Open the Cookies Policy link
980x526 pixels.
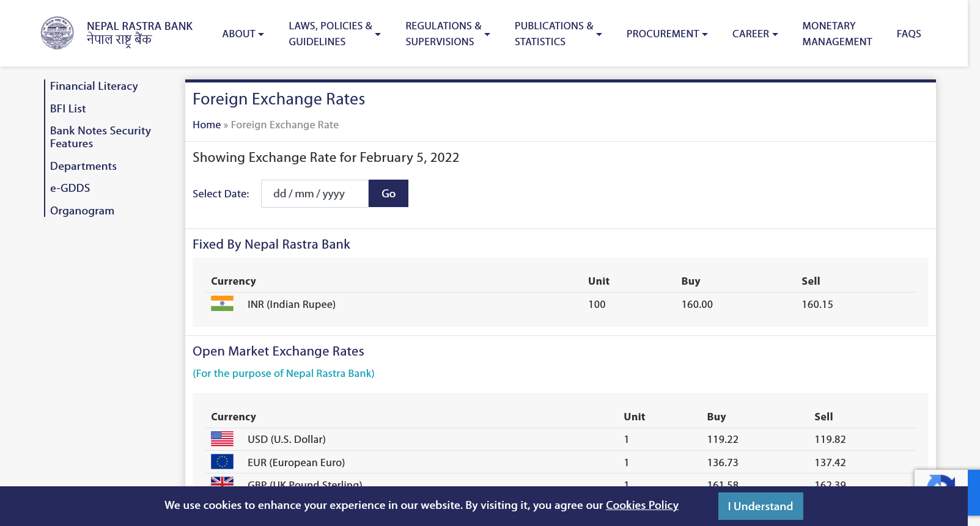(642, 505)
